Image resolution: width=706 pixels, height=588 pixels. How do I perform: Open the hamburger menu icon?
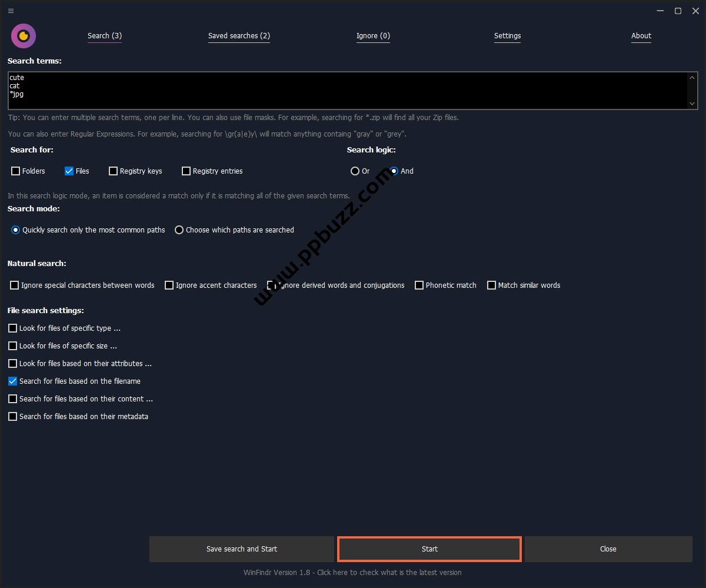pos(11,11)
